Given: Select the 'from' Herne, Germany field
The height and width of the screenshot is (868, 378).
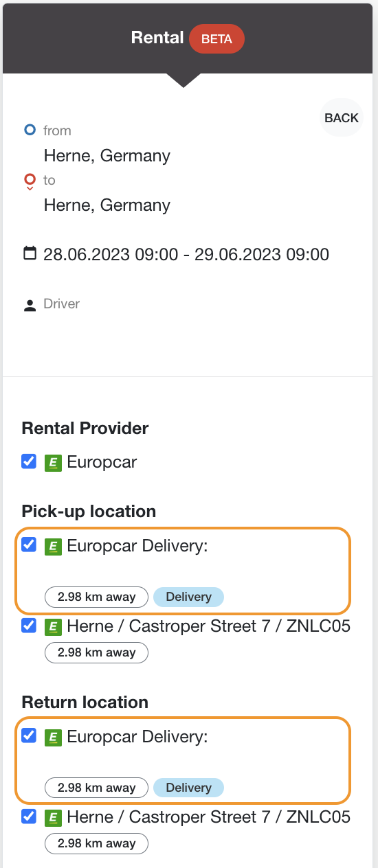Looking at the screenshot, I should point(107,156).
